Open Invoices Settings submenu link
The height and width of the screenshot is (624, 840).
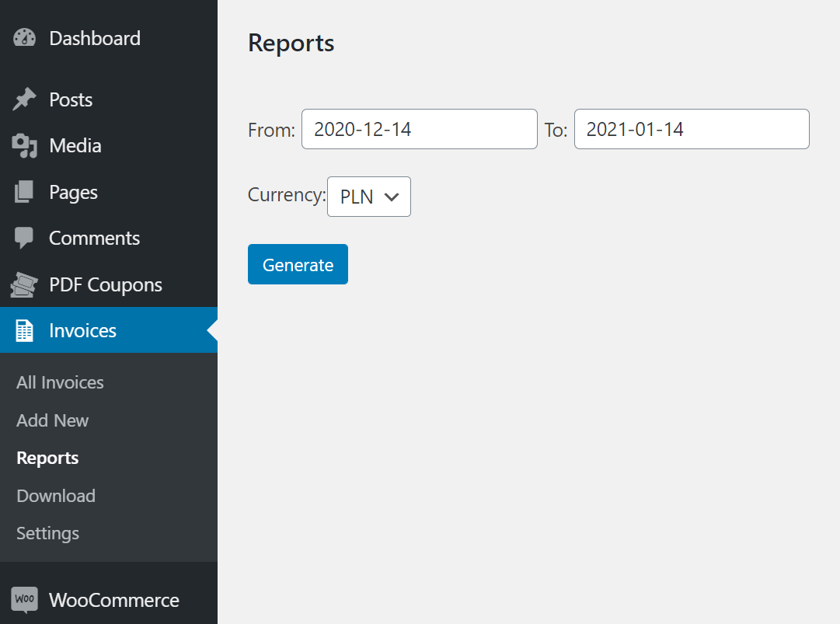(x=47, y=534)
